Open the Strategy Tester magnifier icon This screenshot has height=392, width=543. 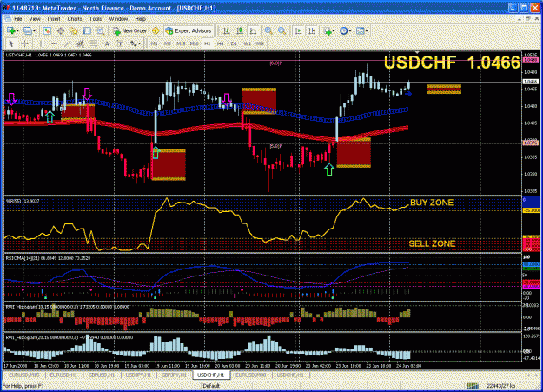101,31
